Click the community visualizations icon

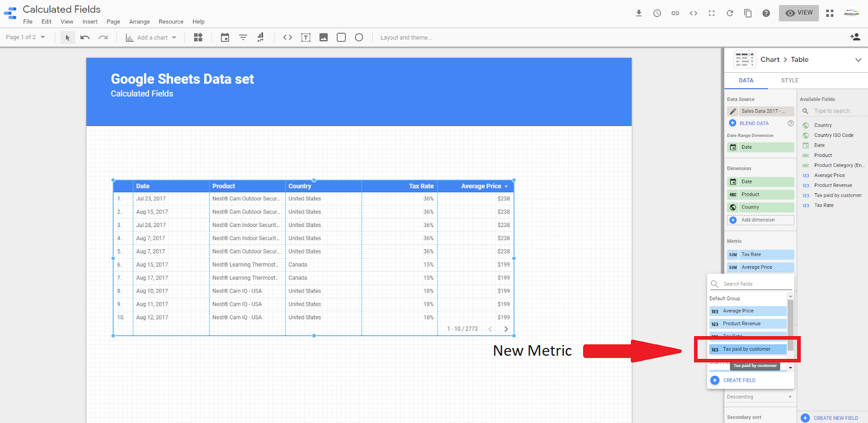(x=198, y=37)
